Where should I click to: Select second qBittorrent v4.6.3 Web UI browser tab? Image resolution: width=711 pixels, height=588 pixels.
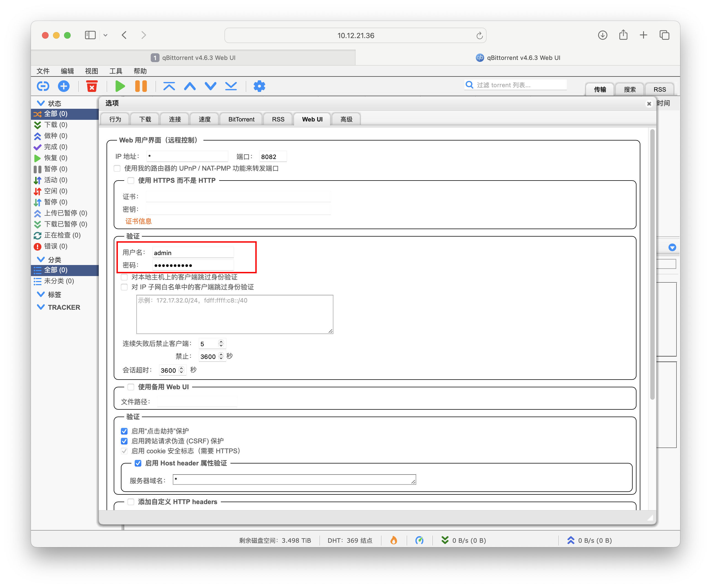(x=518, y=58)
